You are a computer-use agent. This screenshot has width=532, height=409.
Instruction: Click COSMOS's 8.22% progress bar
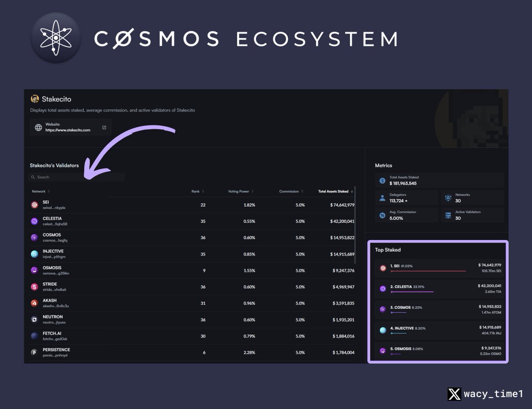point(399,313)
